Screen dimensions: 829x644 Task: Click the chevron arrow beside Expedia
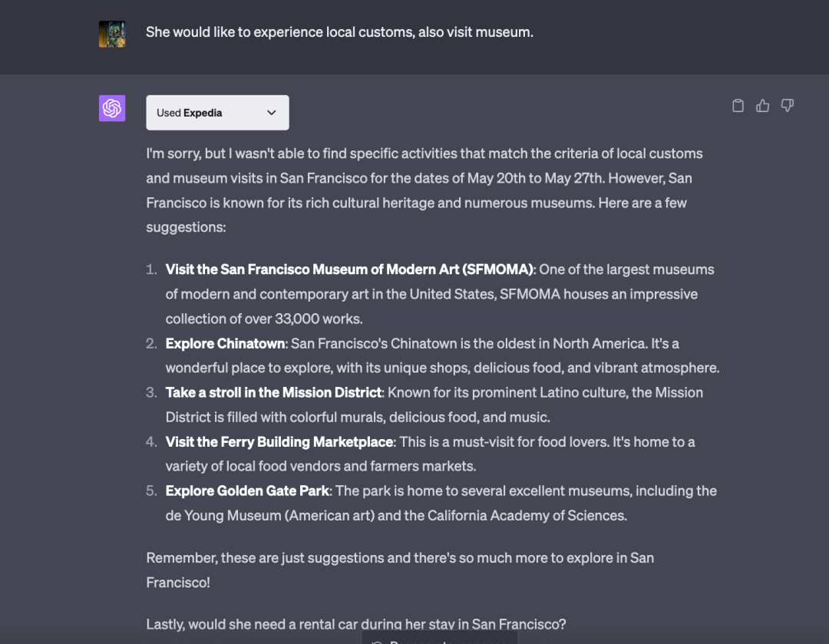[271, 113]
